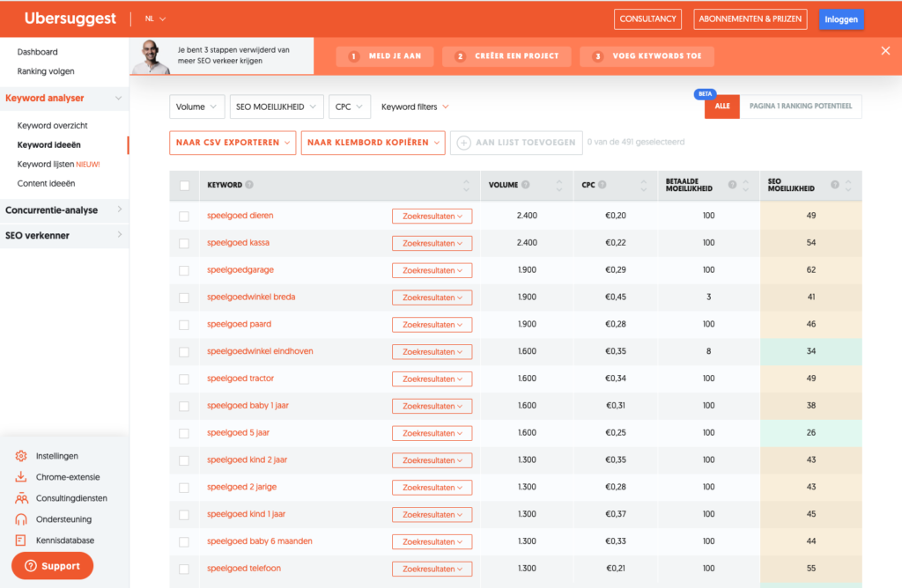Click the Neil Patel avatar photo

tap(152, 56)
